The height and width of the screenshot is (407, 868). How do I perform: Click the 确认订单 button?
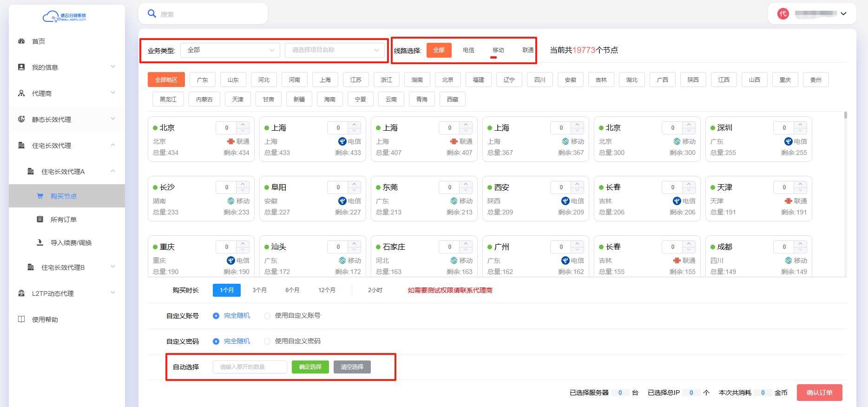click(x=819, y=393)
